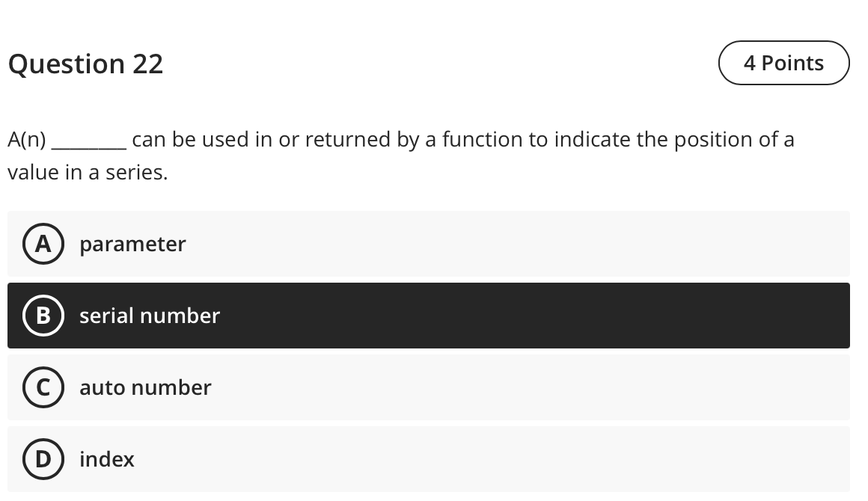Click the letter badge next to serial number
The height and width of the screenshot is (501, 868).
pyautogui.click(x=43, y=316)
